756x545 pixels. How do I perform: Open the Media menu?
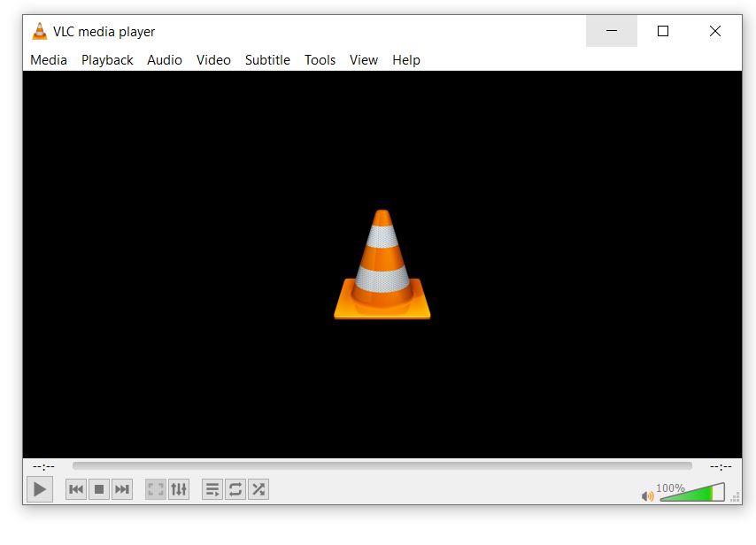point(49,60)
